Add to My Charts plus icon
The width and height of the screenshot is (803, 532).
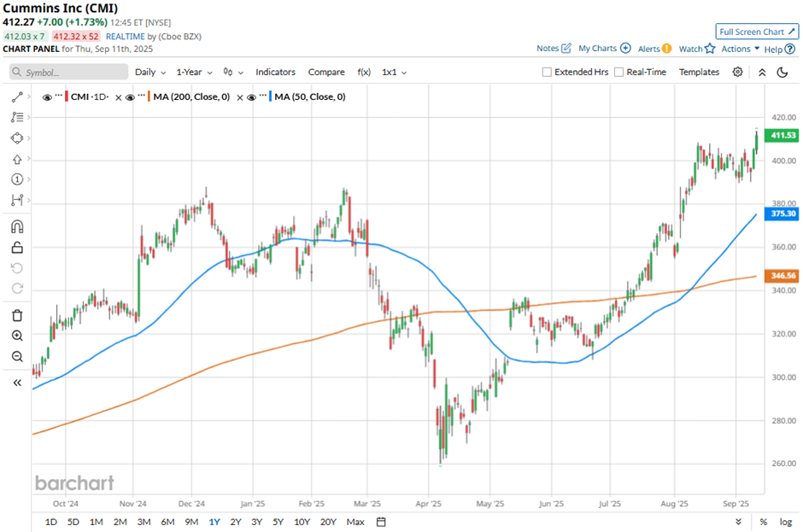[625, 48]
